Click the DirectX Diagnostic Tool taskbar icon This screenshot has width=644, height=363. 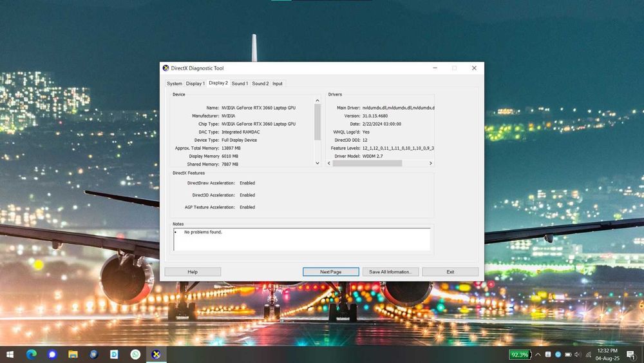156,355
